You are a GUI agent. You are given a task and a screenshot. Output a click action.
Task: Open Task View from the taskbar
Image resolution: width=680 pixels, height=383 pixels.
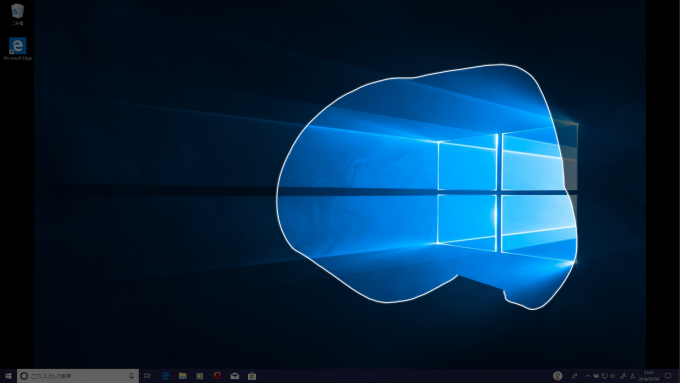tap(147, 376)
